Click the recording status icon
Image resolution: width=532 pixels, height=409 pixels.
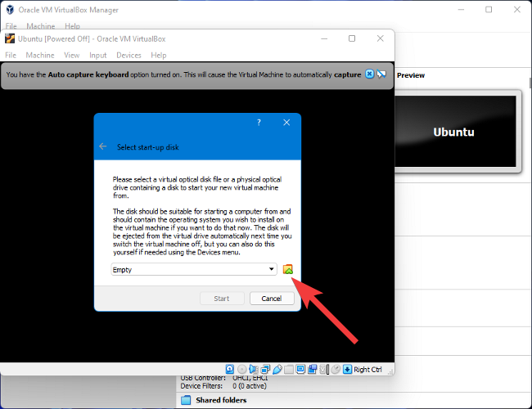point(312,369)
